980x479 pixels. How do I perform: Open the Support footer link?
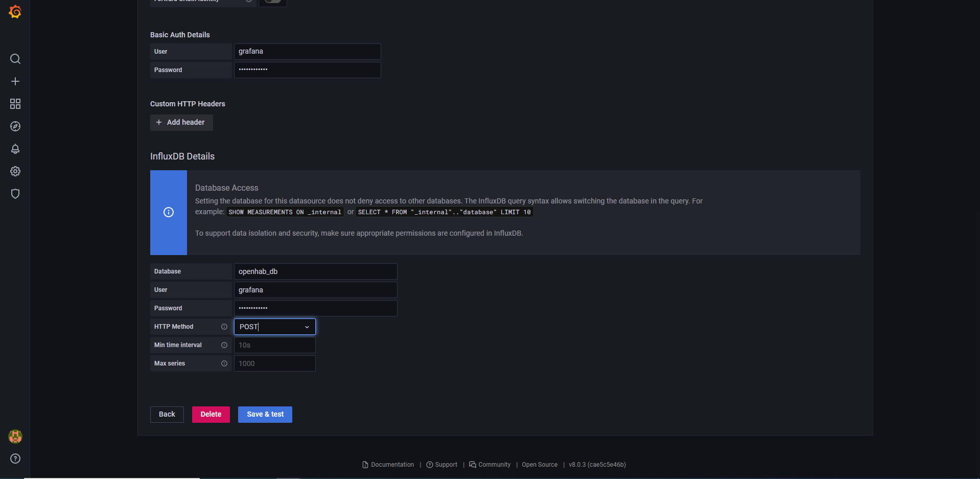pos(442,465)
